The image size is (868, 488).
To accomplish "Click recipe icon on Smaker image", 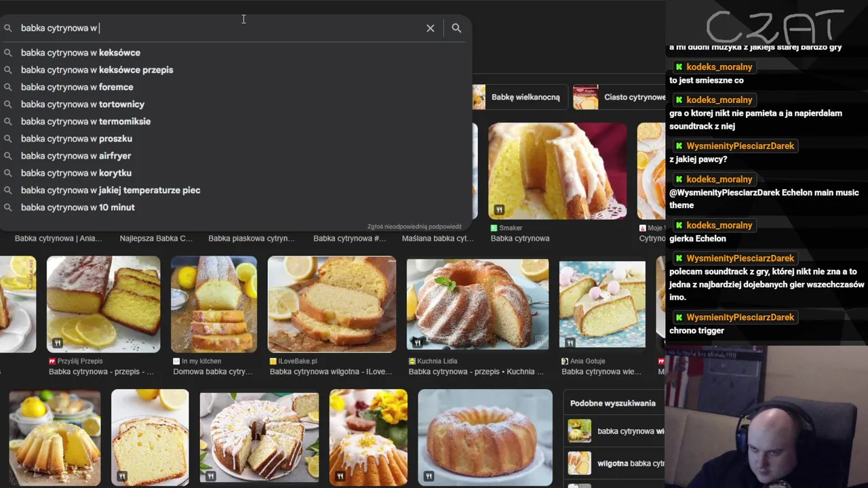I will tap(499, 209).
